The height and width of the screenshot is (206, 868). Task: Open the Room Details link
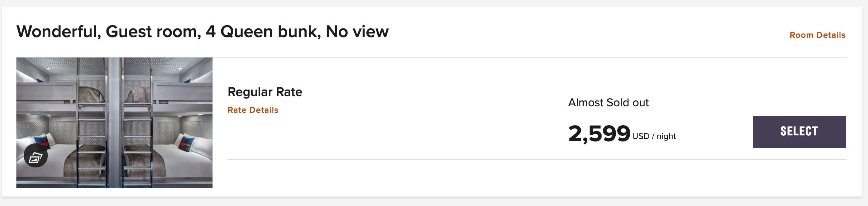point(817,35)
